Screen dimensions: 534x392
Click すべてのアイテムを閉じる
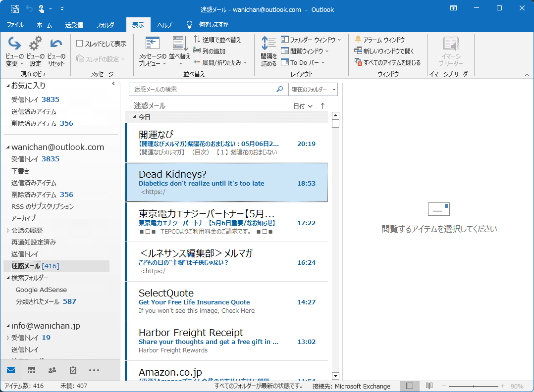pos(388,60)
